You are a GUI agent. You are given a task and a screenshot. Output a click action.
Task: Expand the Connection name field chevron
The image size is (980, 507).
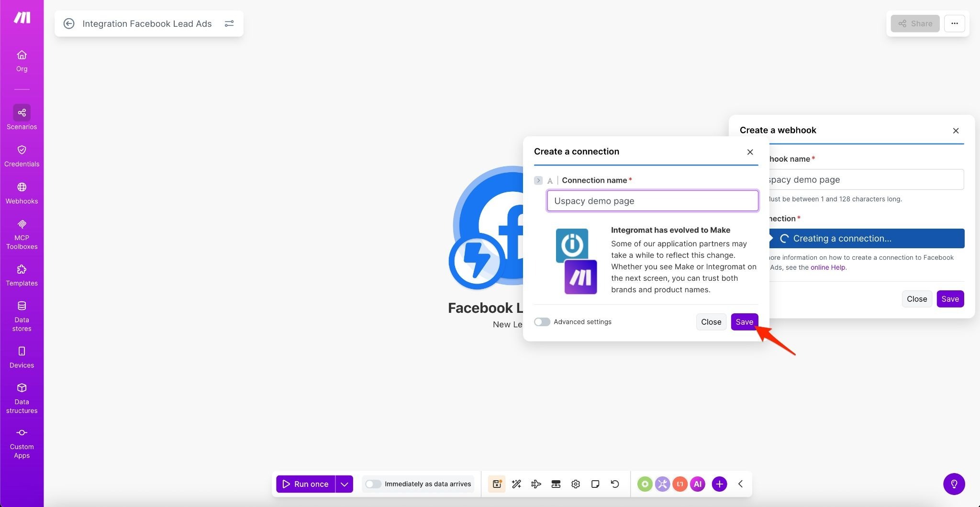point(538,180)
